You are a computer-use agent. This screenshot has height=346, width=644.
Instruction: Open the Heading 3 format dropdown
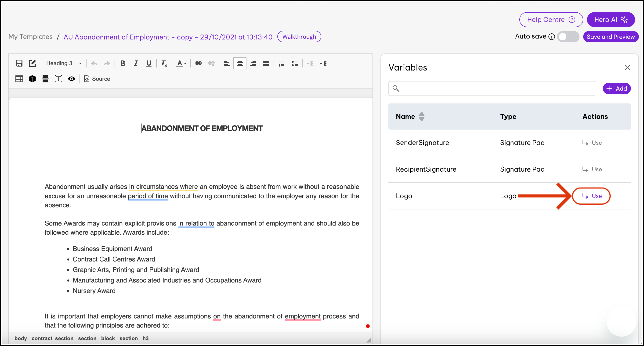pyautogui.click(x=64, y=64)
